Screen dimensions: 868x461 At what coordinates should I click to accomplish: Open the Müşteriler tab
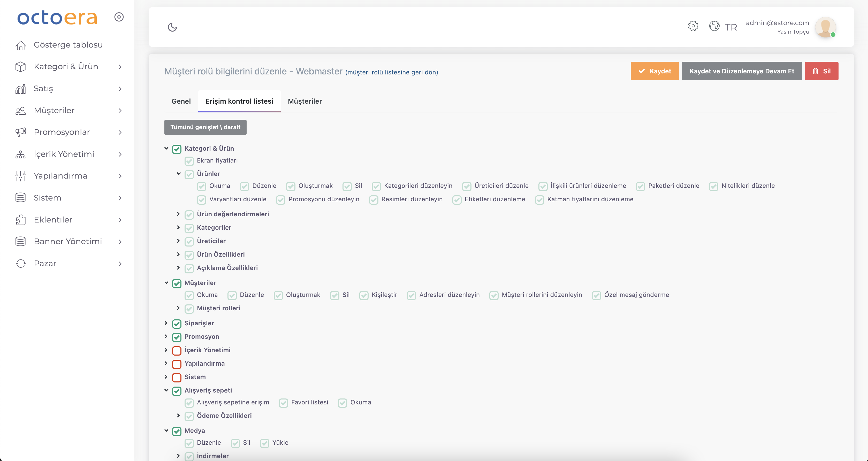coord(304,101)
